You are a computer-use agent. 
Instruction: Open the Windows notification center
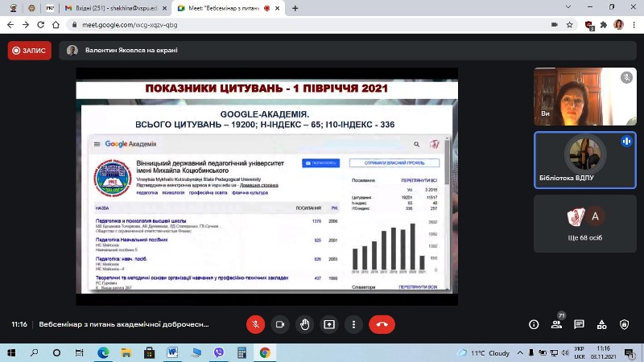tap(629, 353)
